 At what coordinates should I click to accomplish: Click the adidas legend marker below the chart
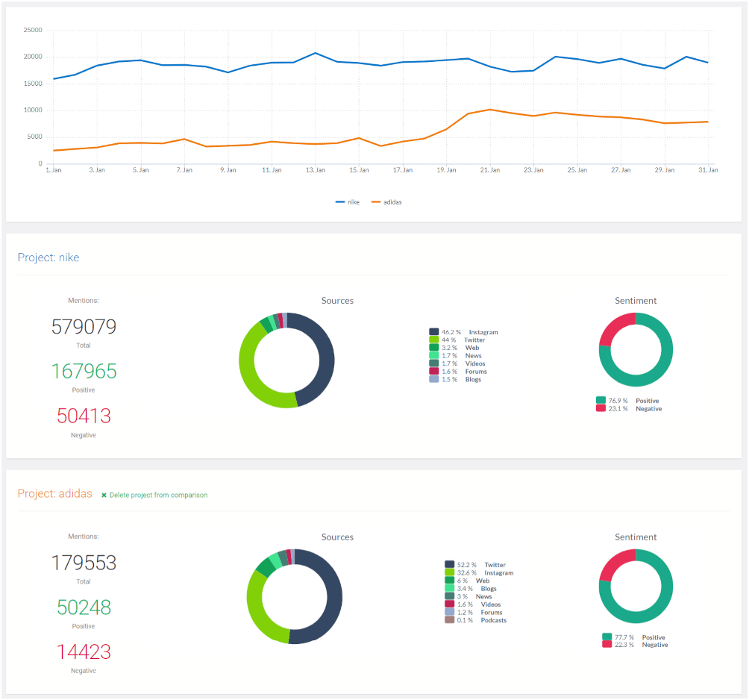(x=377, y=201)
